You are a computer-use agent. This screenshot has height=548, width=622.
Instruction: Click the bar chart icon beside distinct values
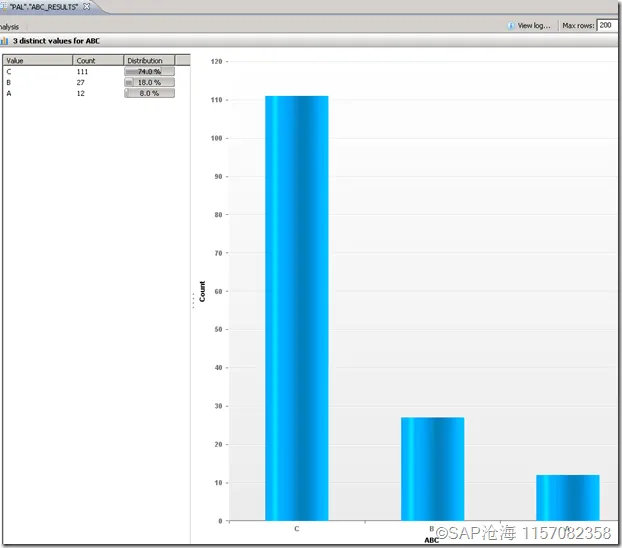tap(4, 41)
